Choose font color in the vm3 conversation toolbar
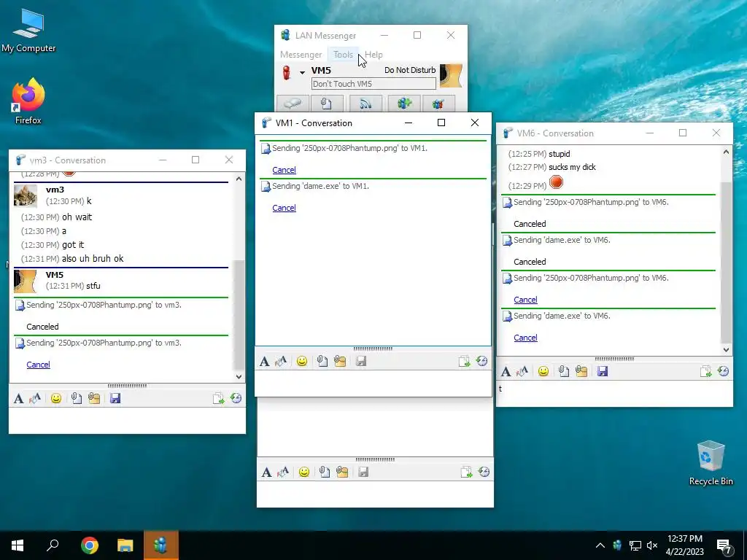Screen dimensions: 747x560 (35, 398)
